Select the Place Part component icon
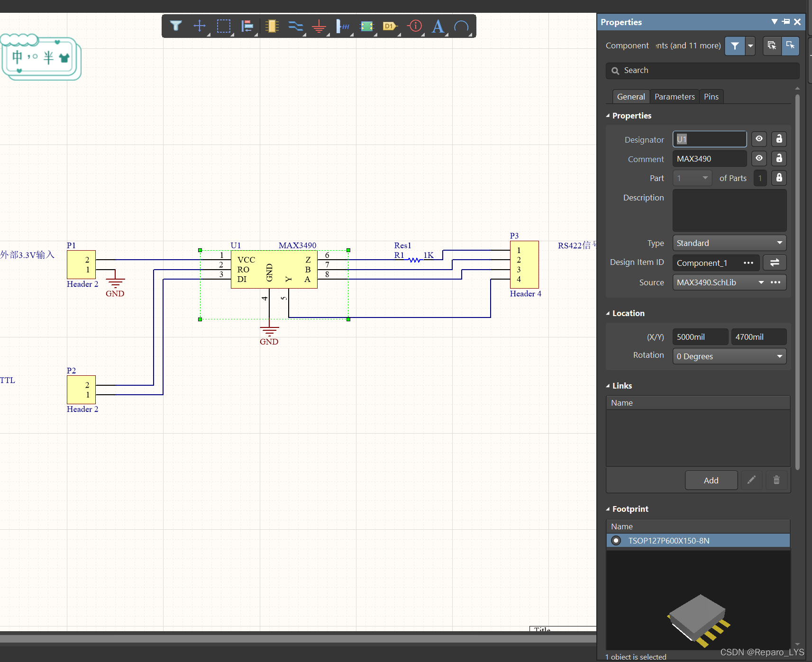Viewport: 812px width, 662px height. 272,26
